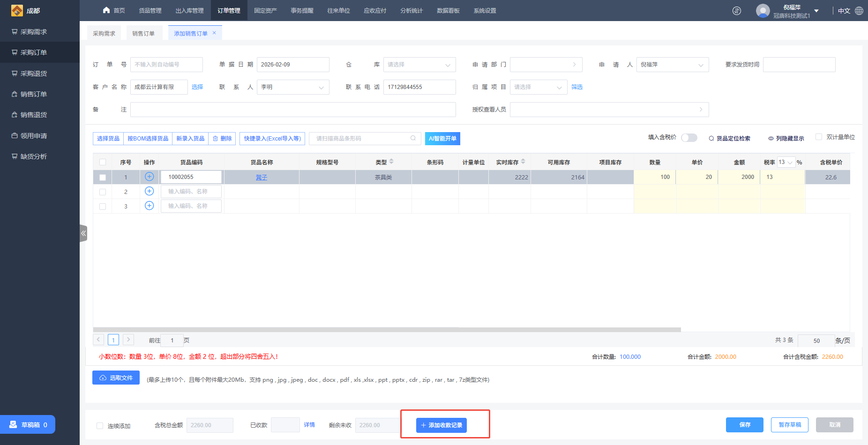Screen dimensions: 868x445
Task: Switch to the 销售订单 tab
Action: [143, 33]
